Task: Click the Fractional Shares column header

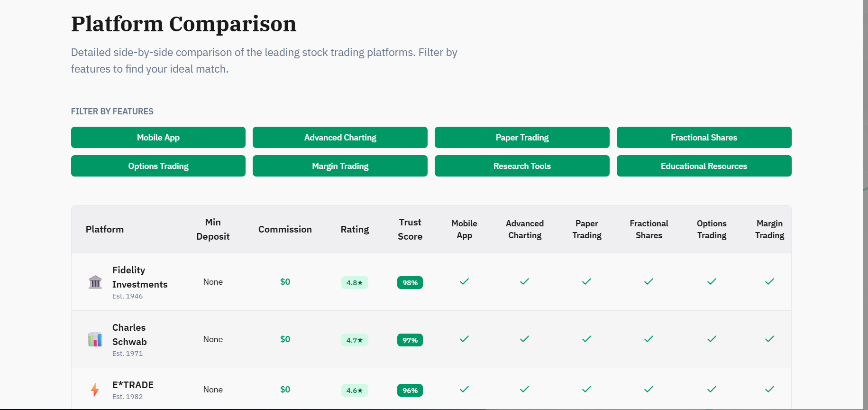Action: click(x=649, y=229)
